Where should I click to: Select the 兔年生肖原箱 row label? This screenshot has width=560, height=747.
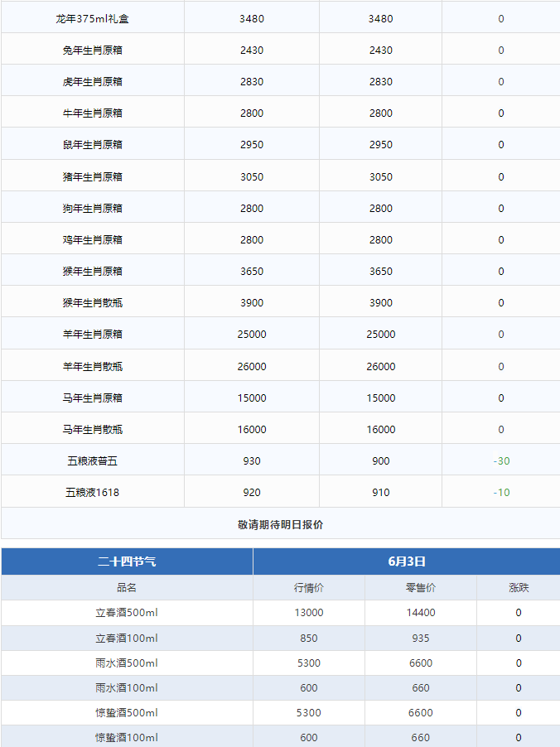(x=93, y=50)
